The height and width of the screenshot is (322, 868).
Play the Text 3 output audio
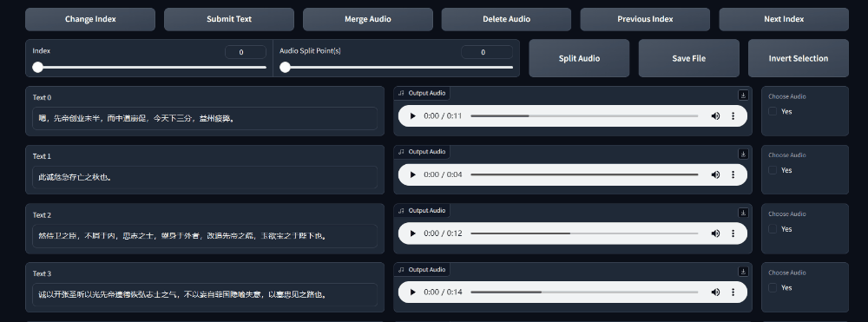412,292
